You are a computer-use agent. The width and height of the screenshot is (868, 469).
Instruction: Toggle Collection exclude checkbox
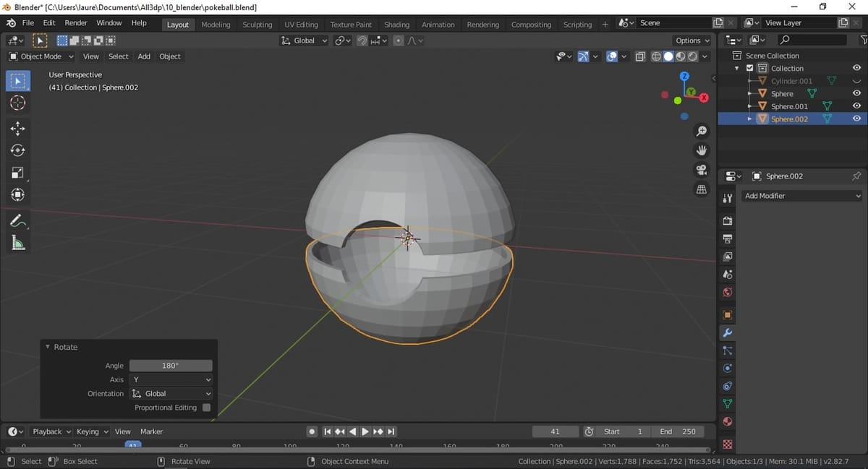[x=749, y=68]
